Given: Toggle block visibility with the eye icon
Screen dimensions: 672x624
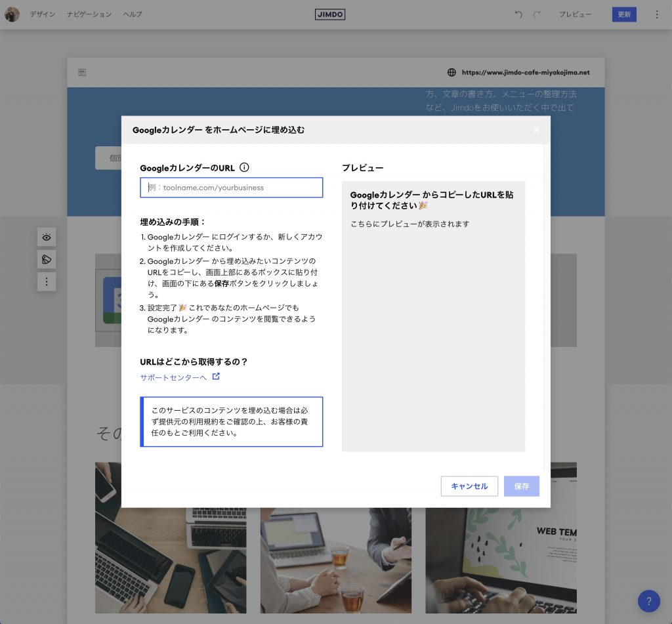Looking at the screenshot, I should 47,237.
